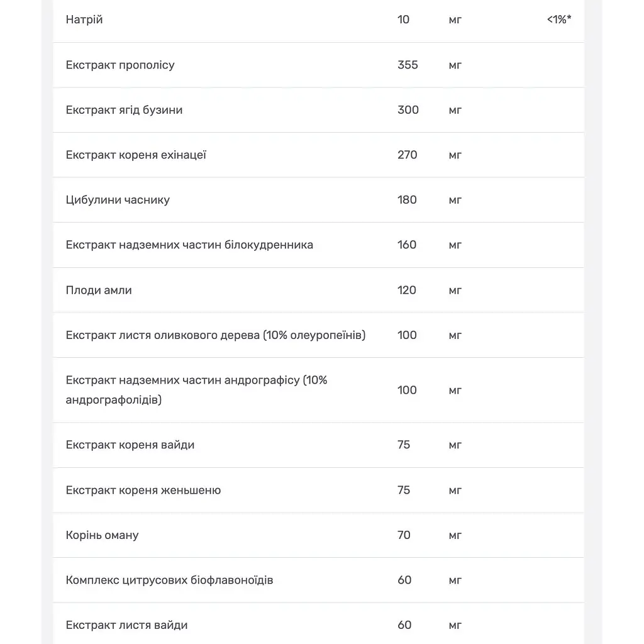Select the Натрій row label
644x644 pixels.
[84, 19]
